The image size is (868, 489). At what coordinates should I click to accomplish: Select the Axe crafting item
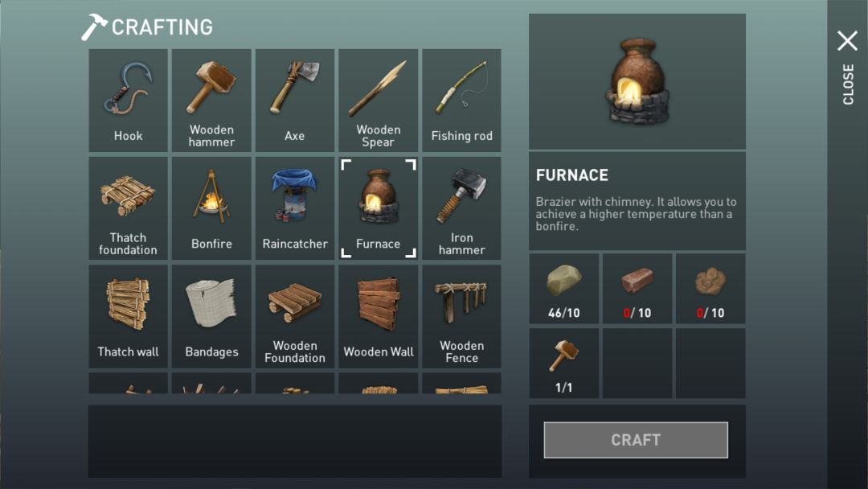click(x=294, y=101)
